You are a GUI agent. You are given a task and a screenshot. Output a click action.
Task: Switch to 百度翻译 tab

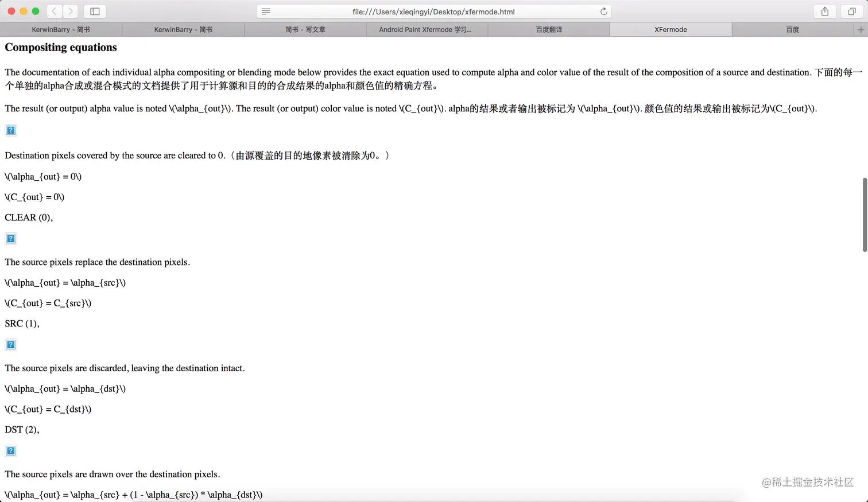point(549,29)
